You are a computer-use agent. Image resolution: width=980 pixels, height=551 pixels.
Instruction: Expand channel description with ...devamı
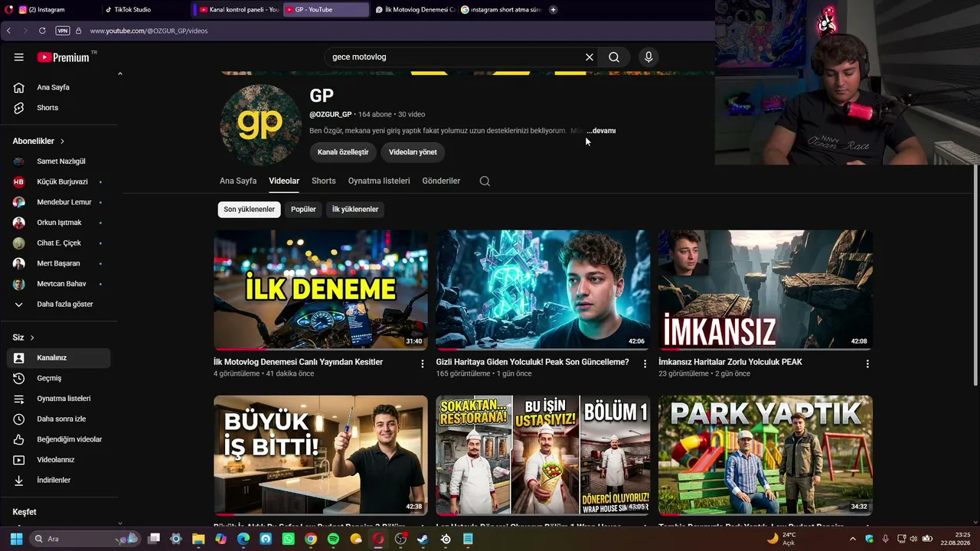tap(601, 131)
